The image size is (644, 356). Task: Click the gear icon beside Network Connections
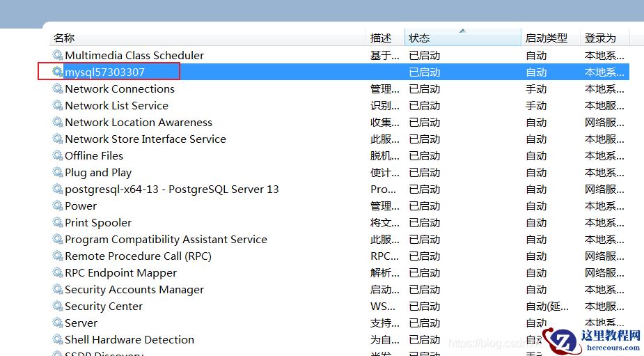[x=58, y=88]
